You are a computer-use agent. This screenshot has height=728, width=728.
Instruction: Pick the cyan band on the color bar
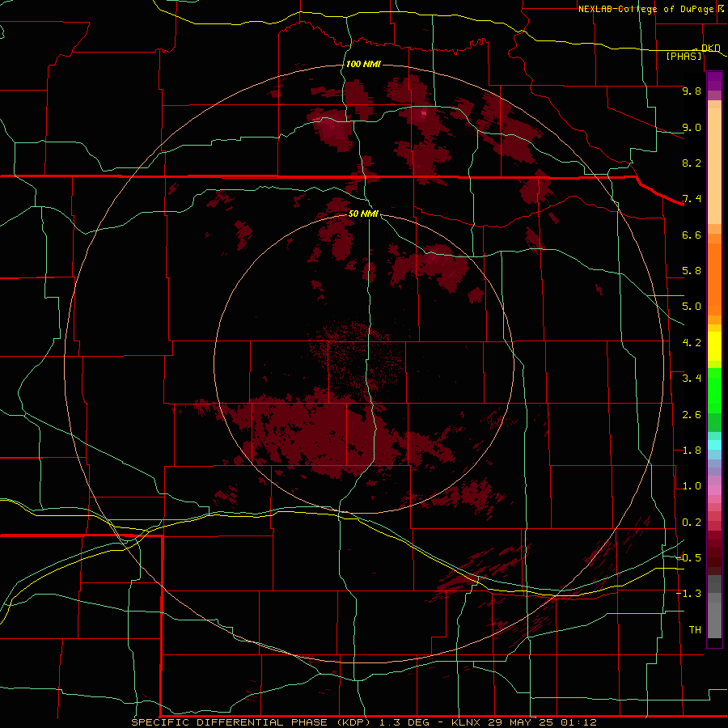(714, 445)
